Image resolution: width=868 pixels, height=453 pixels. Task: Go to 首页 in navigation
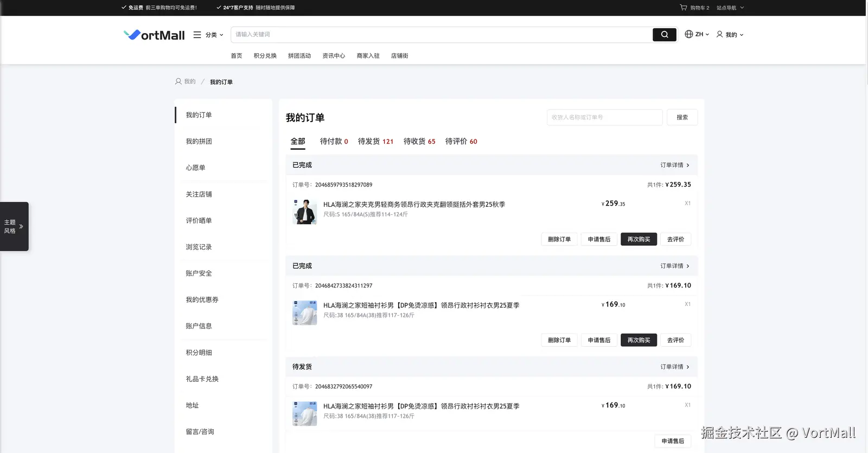click(237, 56)
